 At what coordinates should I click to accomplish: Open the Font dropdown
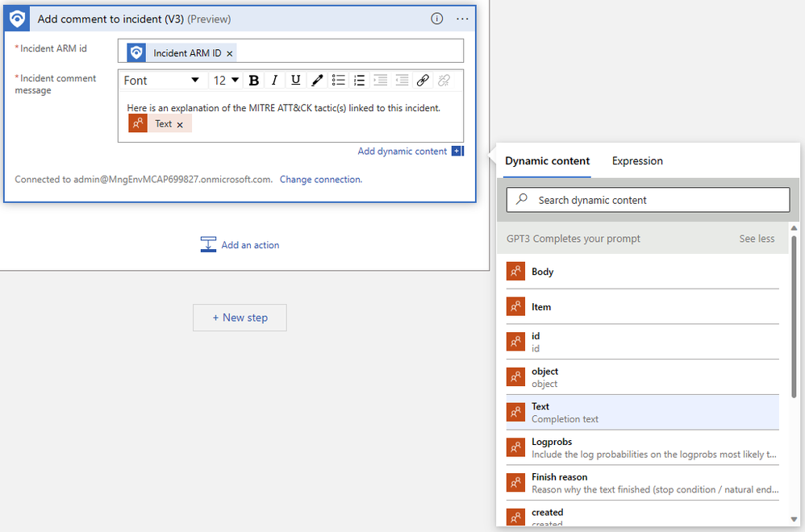[162, 81]
